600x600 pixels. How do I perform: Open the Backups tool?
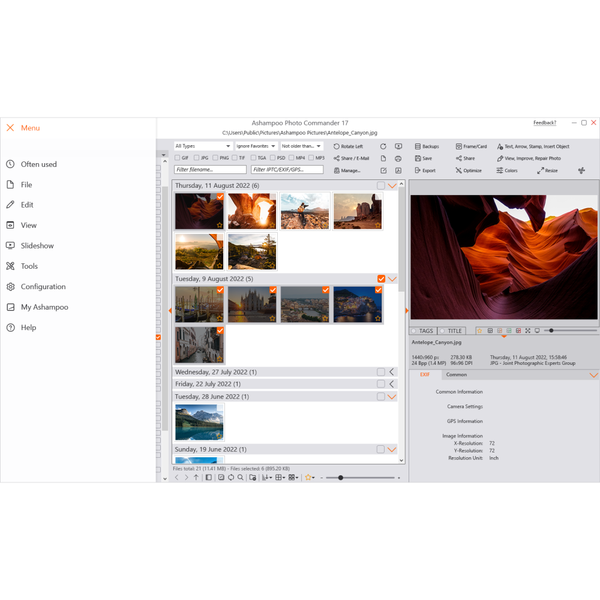point(427,146)
